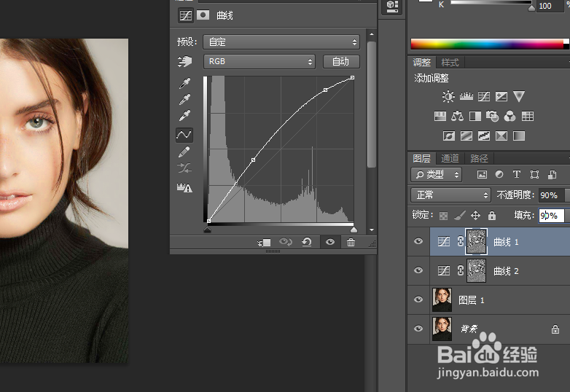
Task: Add an Invert adjustment
Action: click(x=449, y=136)
